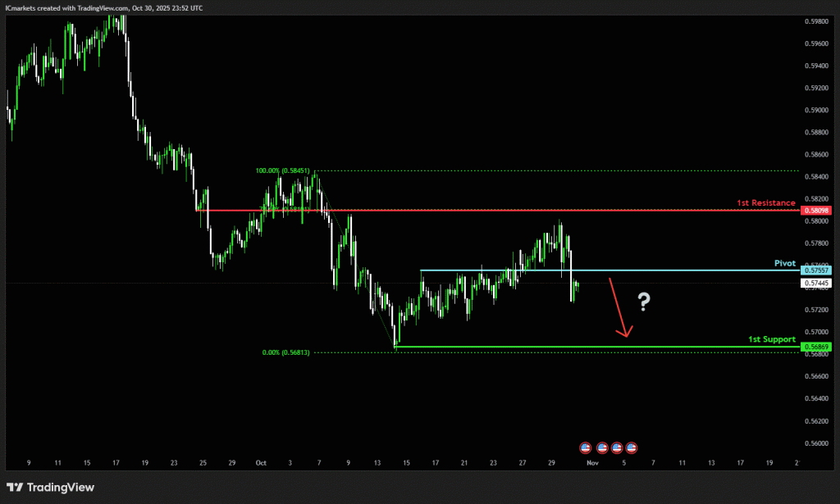
Task: Click the rightmost US flag economic event icon
Action: click(632, 447)
